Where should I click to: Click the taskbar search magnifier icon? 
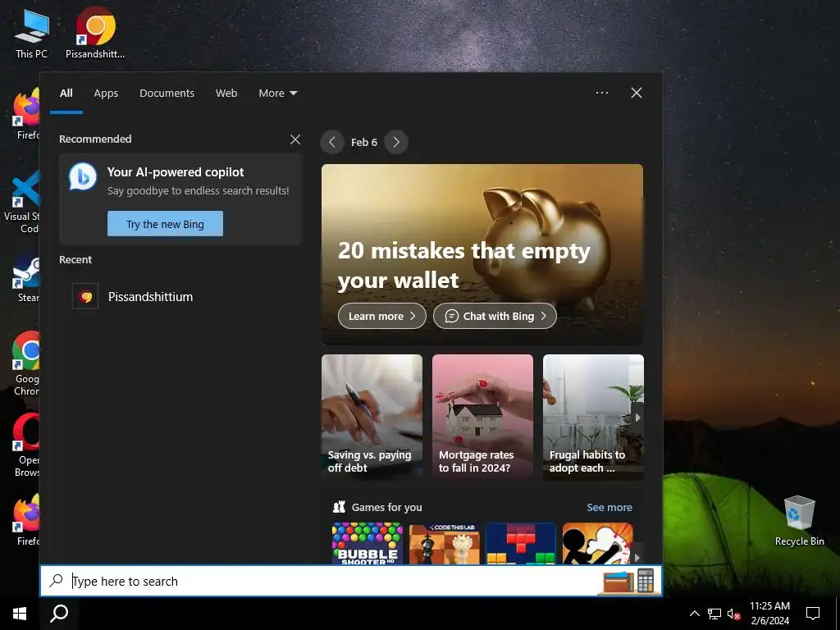pyautogui.click(x=59, y=614)
